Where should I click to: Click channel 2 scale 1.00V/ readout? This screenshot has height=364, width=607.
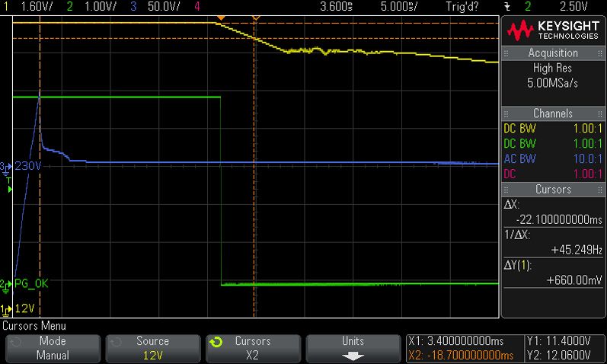click(101, 6)
